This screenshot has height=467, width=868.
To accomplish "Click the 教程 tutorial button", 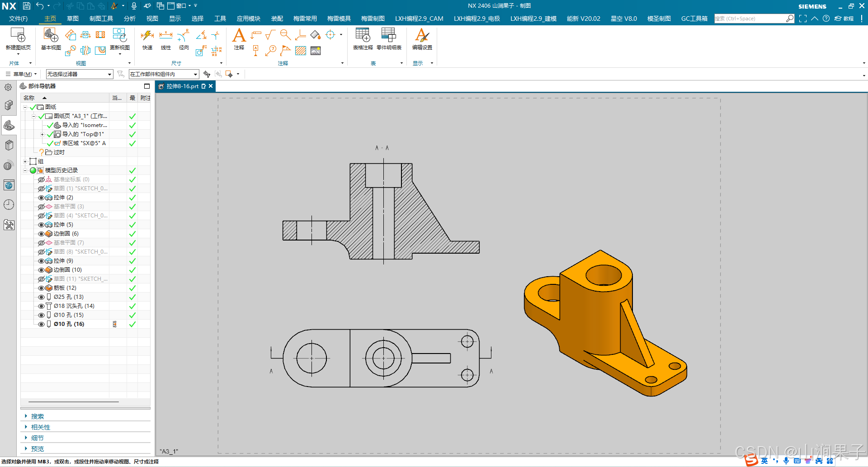I will click(x=844, y=19).
